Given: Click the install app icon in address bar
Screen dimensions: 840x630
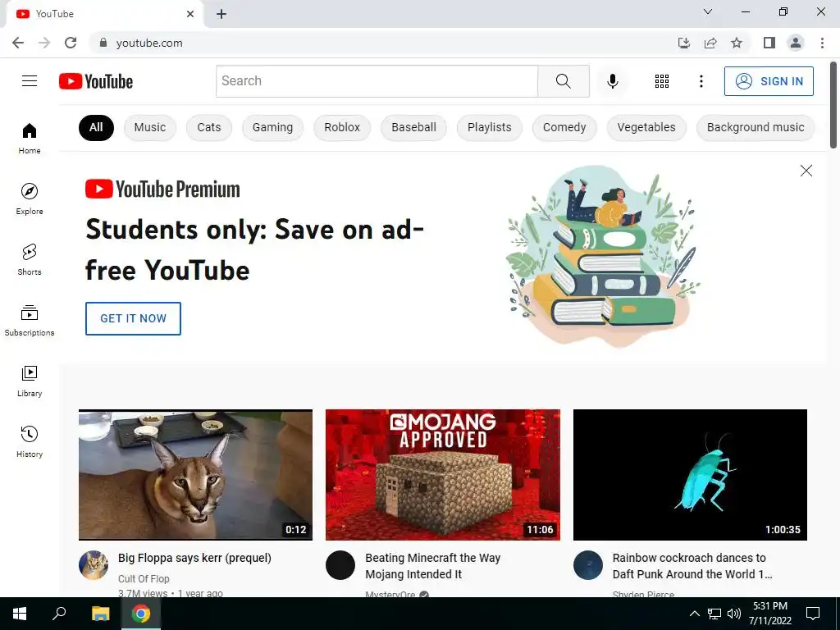Looking at the screenshot, I should click(x=683, y=43).
